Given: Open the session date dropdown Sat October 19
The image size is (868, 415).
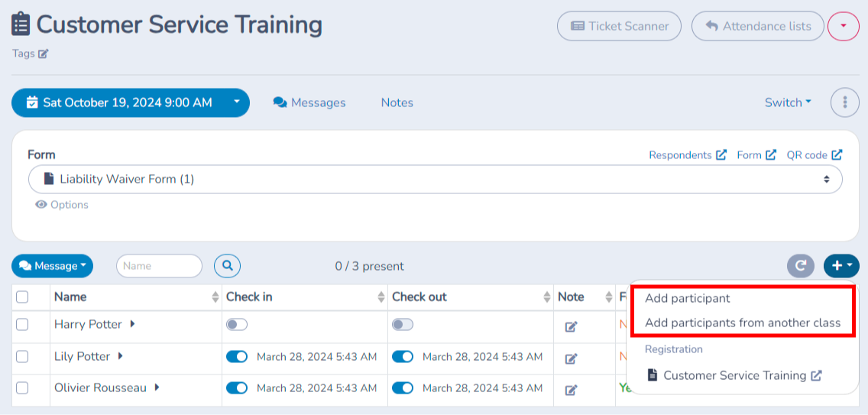Looking at the screenshot, I should 130,102.
